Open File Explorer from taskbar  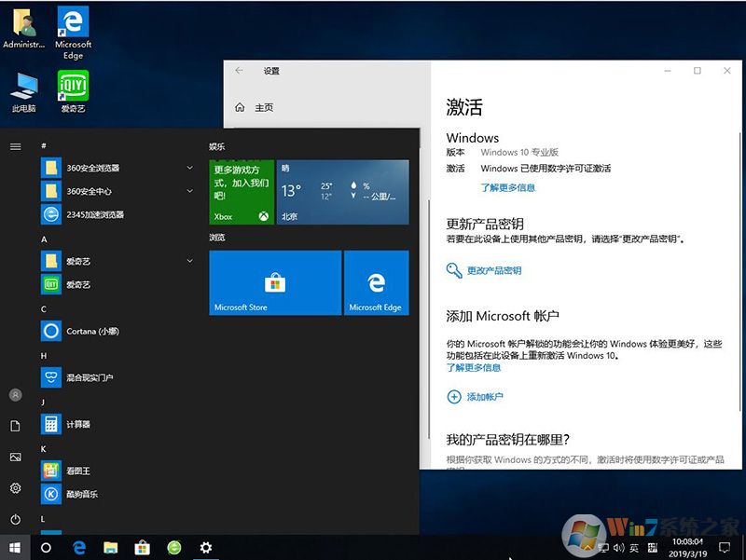click(110, 548)
